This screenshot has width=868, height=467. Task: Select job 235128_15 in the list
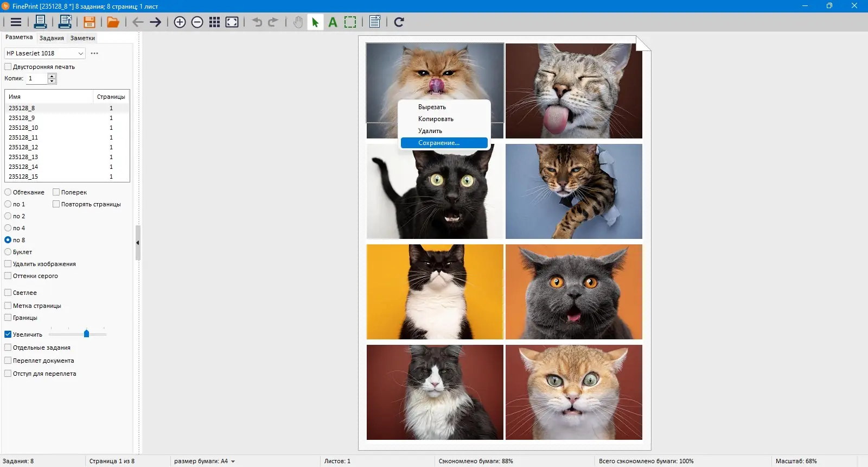coord(67,176)
